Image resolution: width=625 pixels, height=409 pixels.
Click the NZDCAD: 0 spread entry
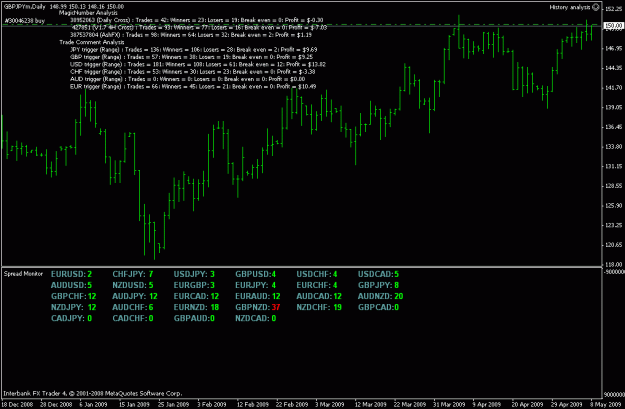pos(256,319)
